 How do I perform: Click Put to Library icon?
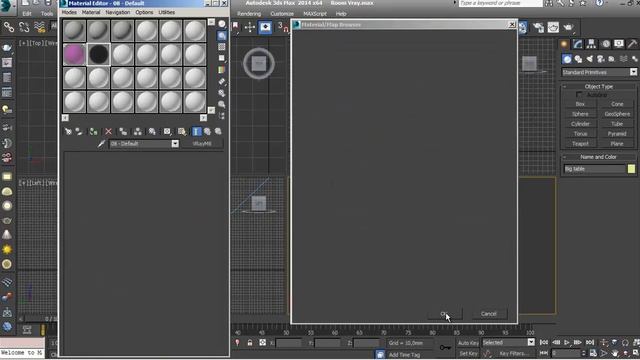click(152, 131)
